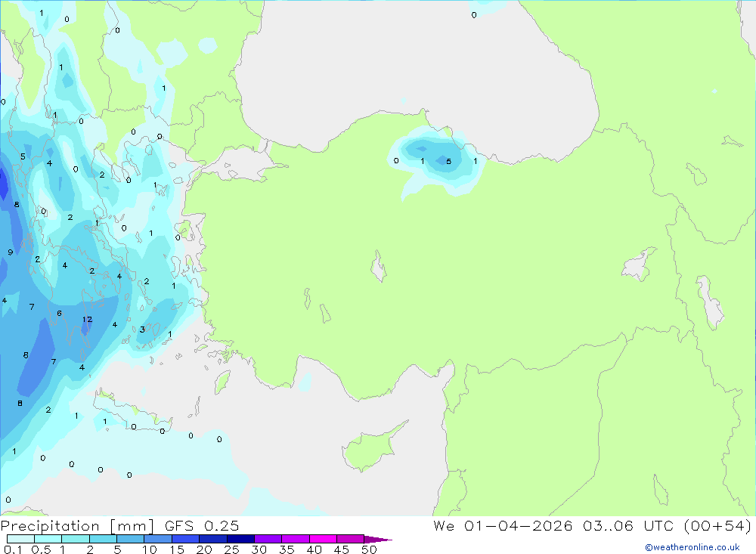Click the "03..06 UTC" time range text
The width and height of the screenshot is (756, 554).
(x=627, y=525)
